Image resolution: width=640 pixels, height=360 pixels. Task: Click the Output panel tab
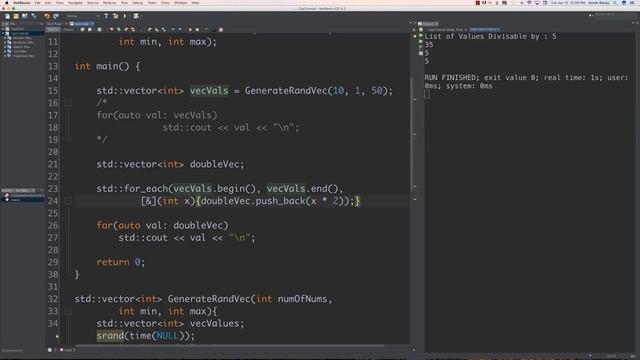click(x=428, y=24)
